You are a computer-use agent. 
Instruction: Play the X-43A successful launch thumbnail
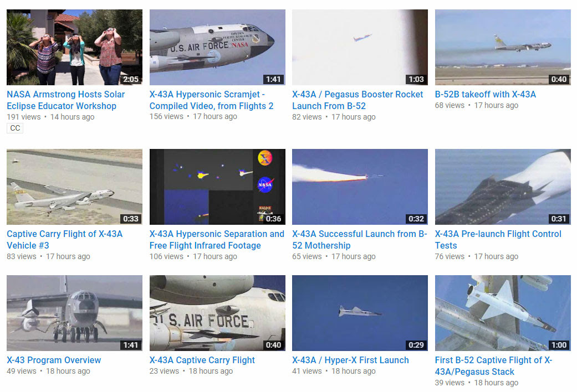[x=360, y=187]
